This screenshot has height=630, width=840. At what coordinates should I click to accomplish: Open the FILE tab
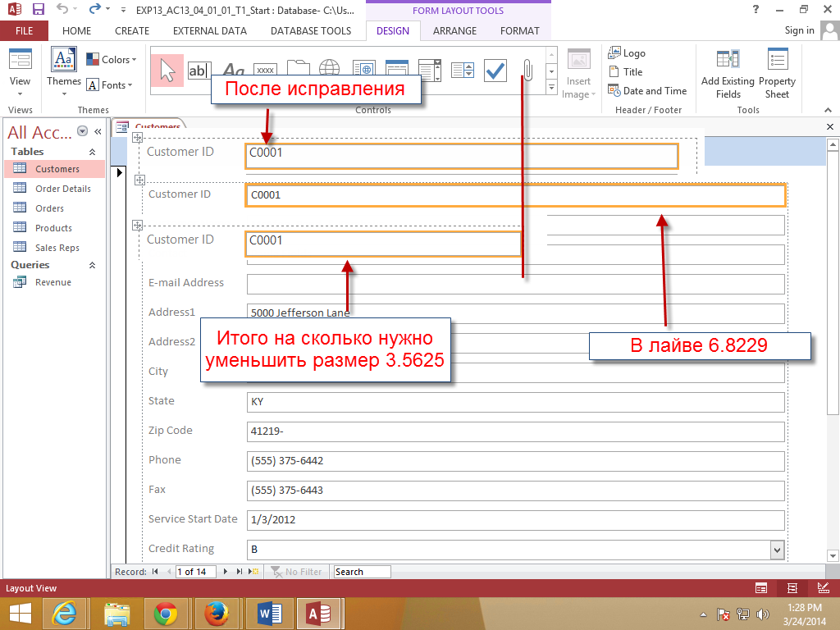[x=24, y=30]
